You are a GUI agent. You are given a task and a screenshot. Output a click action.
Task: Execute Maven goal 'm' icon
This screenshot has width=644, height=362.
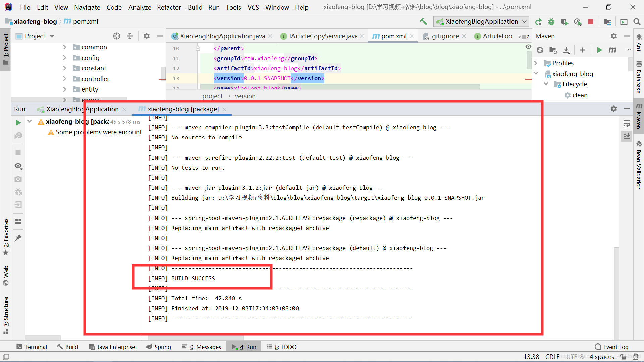[612, 50]
